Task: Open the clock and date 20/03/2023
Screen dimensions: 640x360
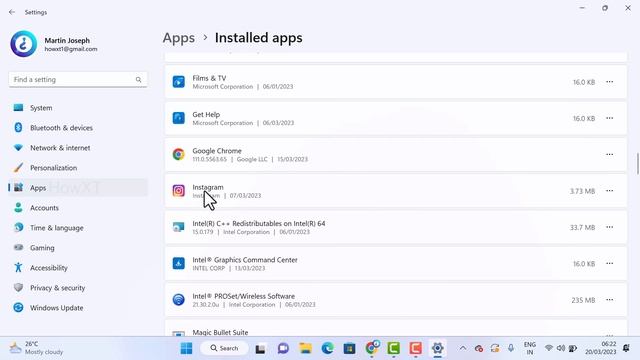Action: coord(600,348)
